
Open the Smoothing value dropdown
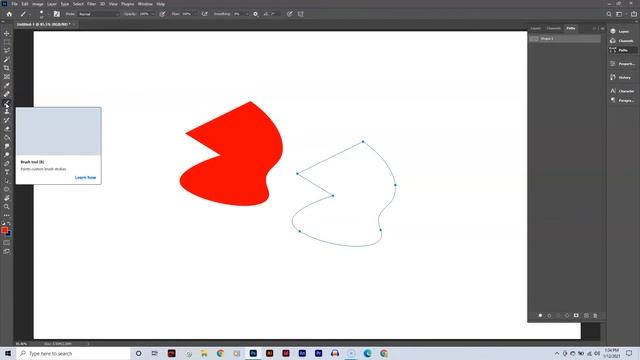pos(247,14)
